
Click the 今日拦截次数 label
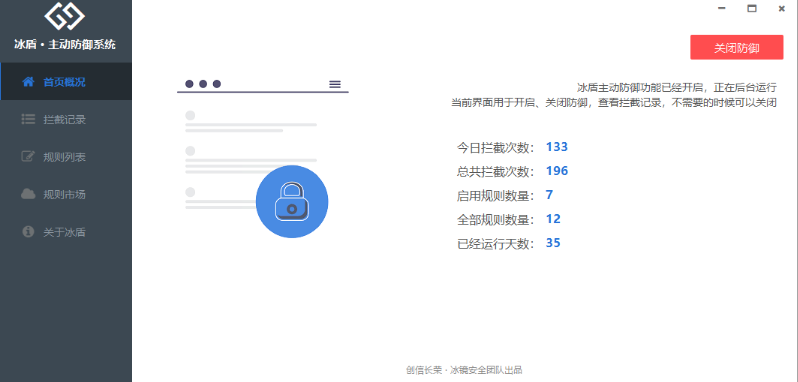[x=496, y=148]
